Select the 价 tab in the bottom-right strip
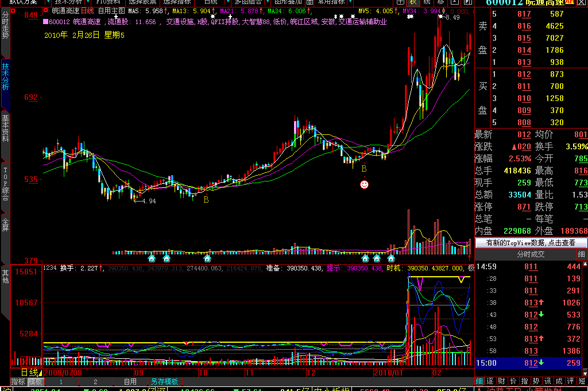588x391 pixels. point(513,381)
